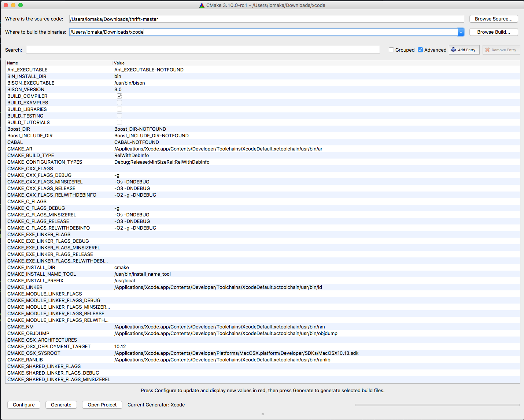Open the build binaries path dropdown arrow

461,32
